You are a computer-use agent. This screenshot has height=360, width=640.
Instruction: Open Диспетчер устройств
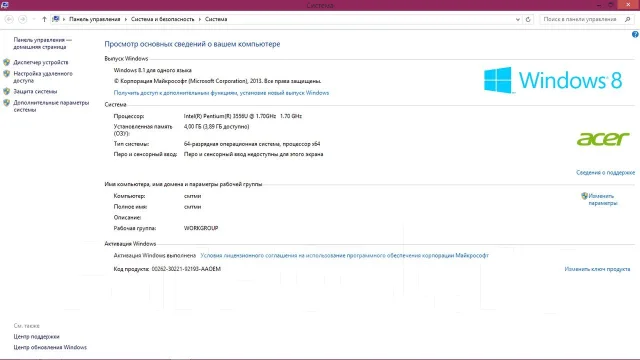click(41, 62)
